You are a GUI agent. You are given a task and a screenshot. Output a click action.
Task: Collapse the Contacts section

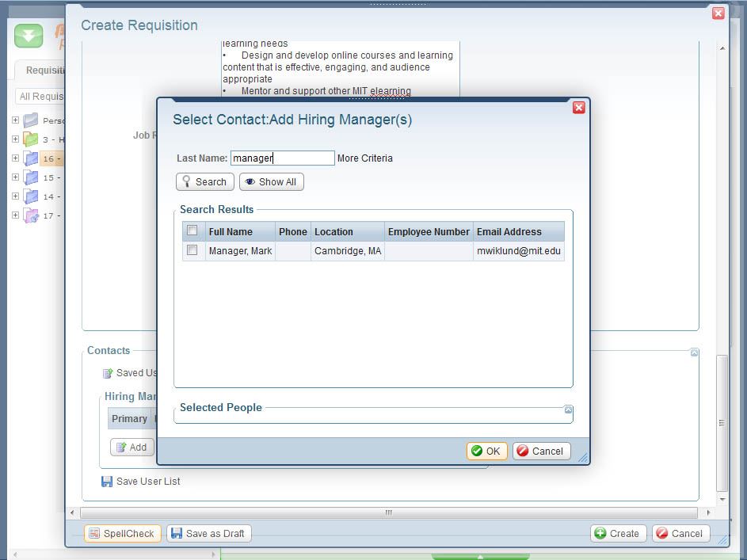click(x=694, y=352)
